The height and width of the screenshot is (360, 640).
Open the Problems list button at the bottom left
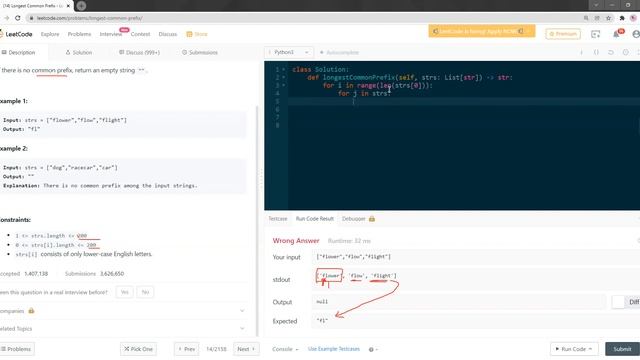tap(16, 349)
